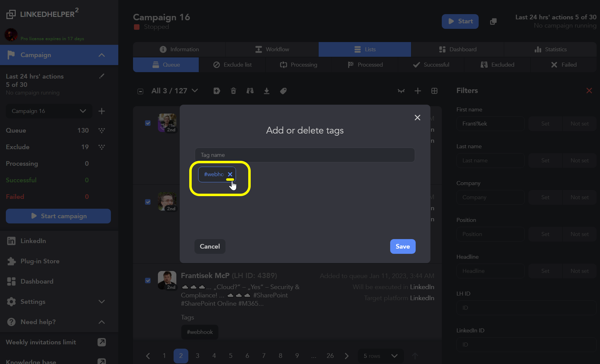The height and width of the screenshot is (364, 600).
Task: Click Frantisek McP profile photo
Action: (x=167, y=280)
